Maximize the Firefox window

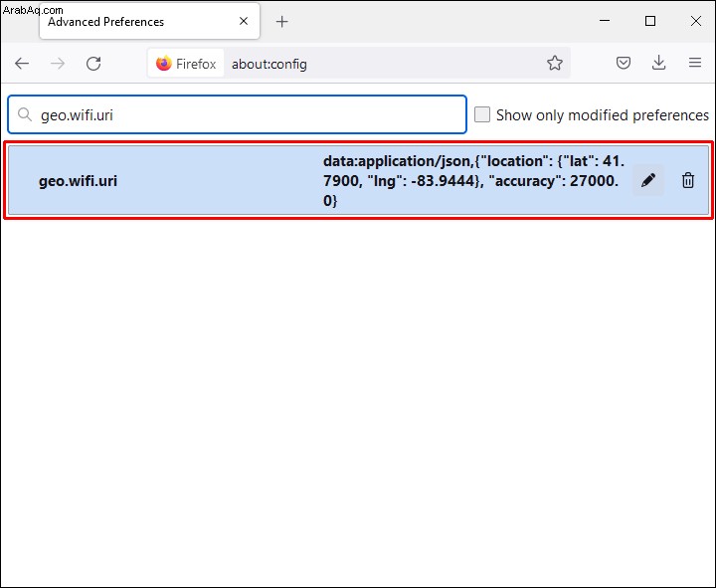pyautogui.click(x=650, y=21)
